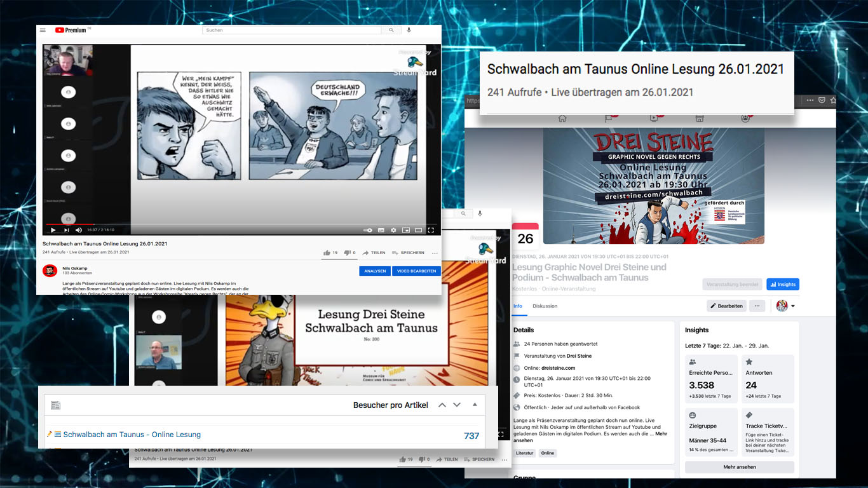Open Facebook Pages flag icon

(607, 118)
